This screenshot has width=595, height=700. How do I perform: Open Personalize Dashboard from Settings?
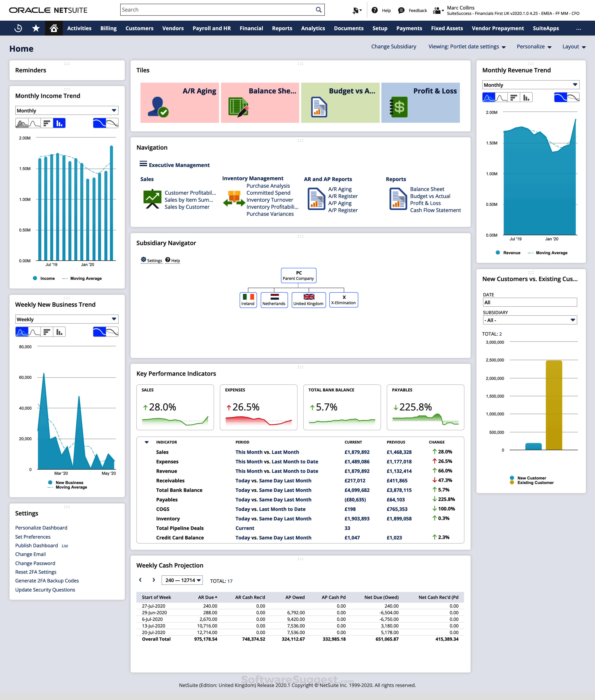tap(41, 527)
